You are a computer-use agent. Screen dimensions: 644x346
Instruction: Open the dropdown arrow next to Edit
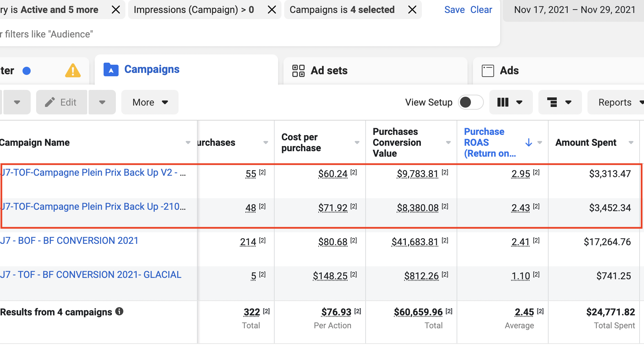tap(102, 102)
